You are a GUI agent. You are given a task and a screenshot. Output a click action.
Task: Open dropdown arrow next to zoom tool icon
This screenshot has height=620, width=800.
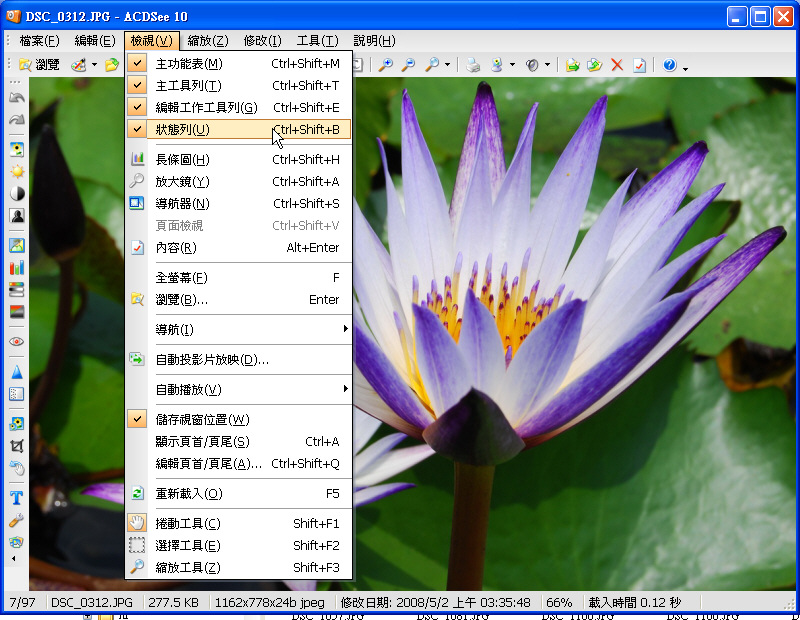click(x=447, y=66)
